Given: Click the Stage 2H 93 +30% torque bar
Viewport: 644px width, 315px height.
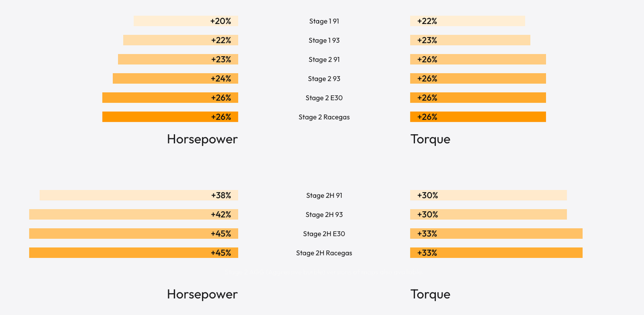Looking at the screenshot, I should (x=488, y=215).
